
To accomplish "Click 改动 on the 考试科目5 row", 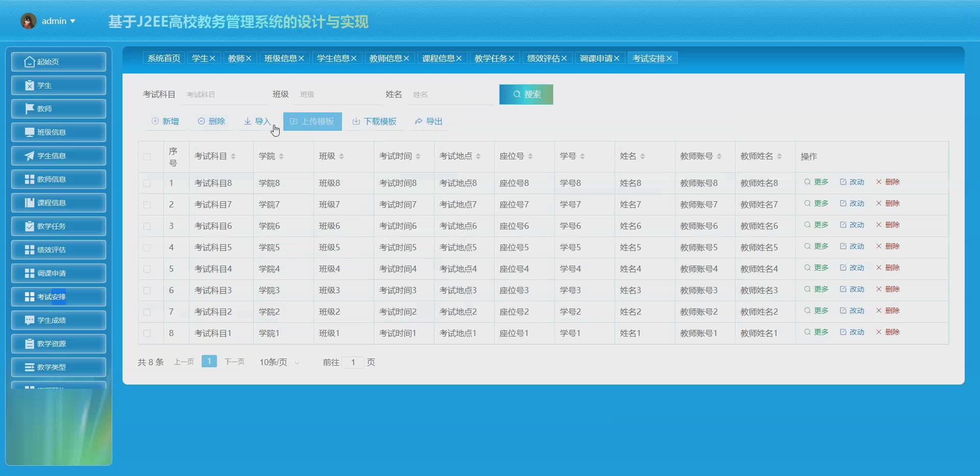I will (852, 246).
